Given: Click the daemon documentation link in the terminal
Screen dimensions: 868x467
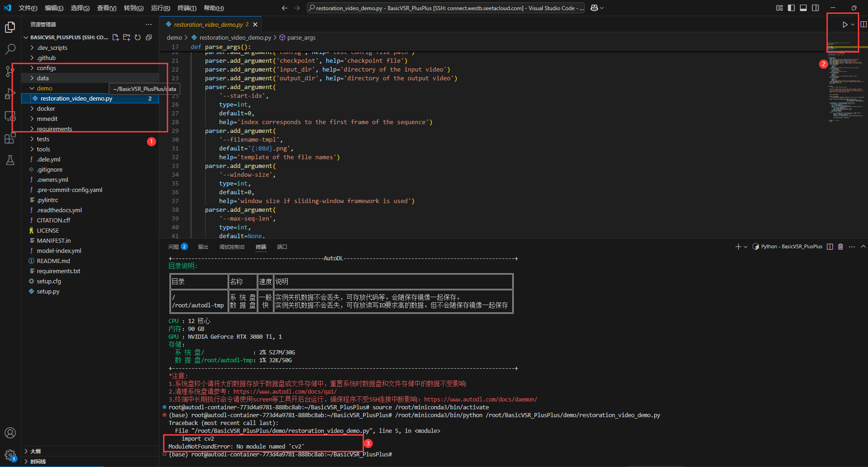Looking at the screenshot, I should pos(481,399).
